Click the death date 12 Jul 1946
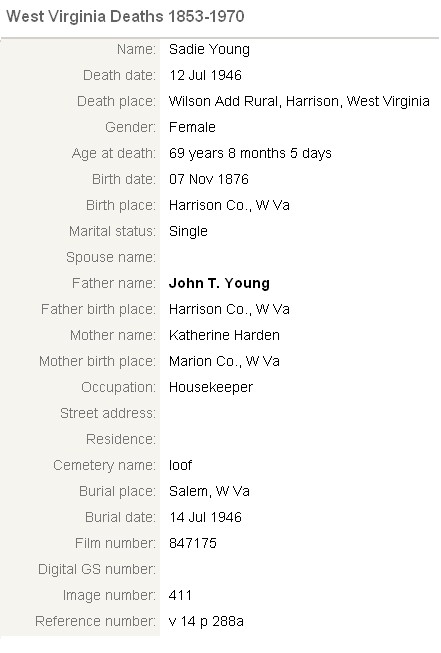Viewport: 441px width, 653px height. tap(205, 75)
